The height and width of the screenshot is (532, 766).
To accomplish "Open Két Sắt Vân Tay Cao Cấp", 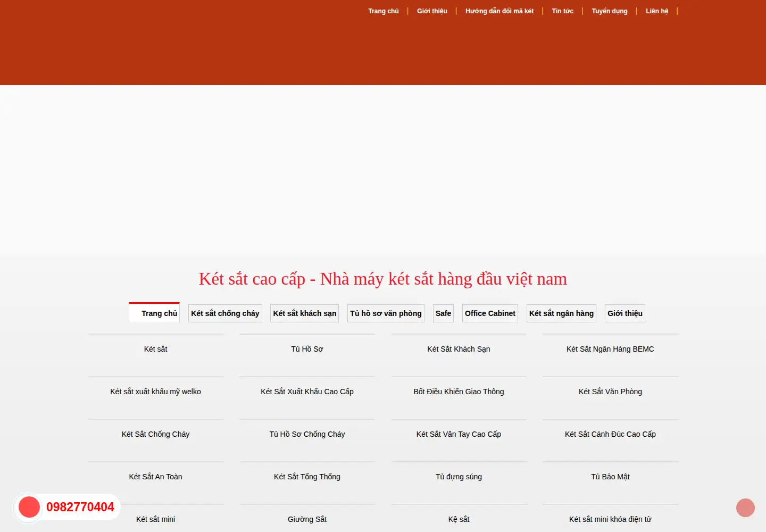I will (459, 434).
